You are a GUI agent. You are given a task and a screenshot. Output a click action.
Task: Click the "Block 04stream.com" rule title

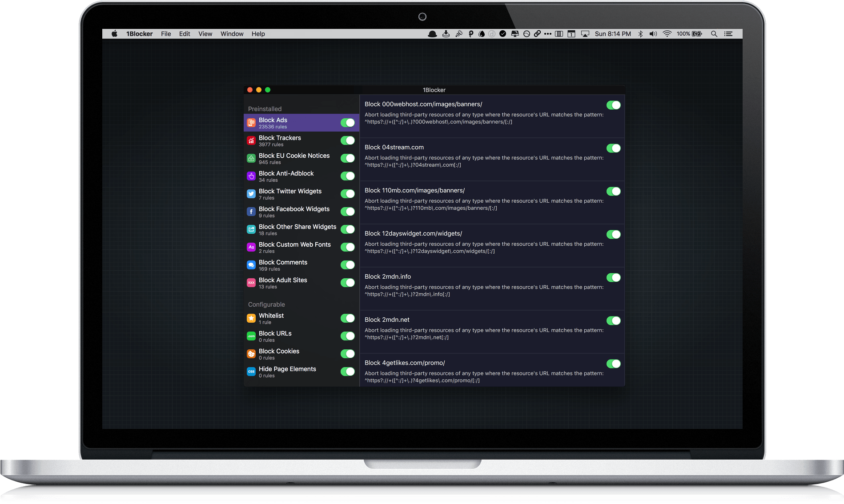point(394,147)
